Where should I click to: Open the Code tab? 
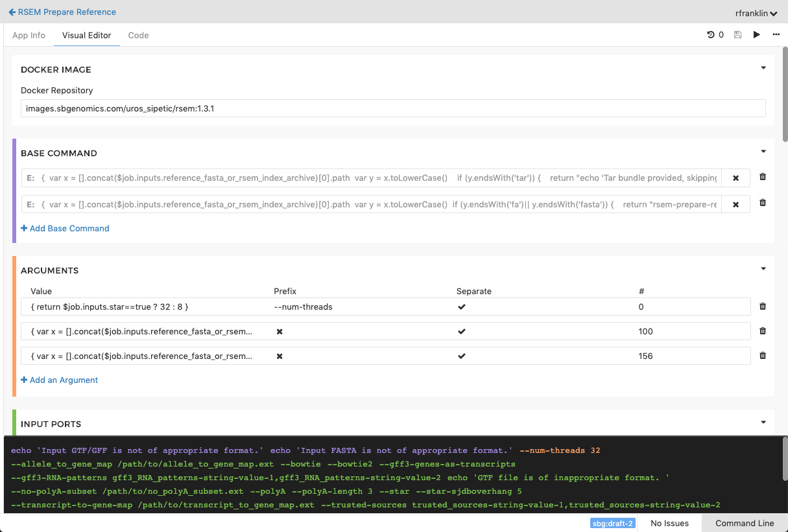138,36
